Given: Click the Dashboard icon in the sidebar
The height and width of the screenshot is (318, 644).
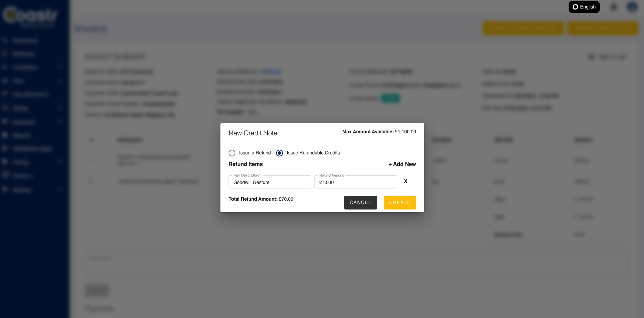Looking at the screenshot, I should [5, 40].
